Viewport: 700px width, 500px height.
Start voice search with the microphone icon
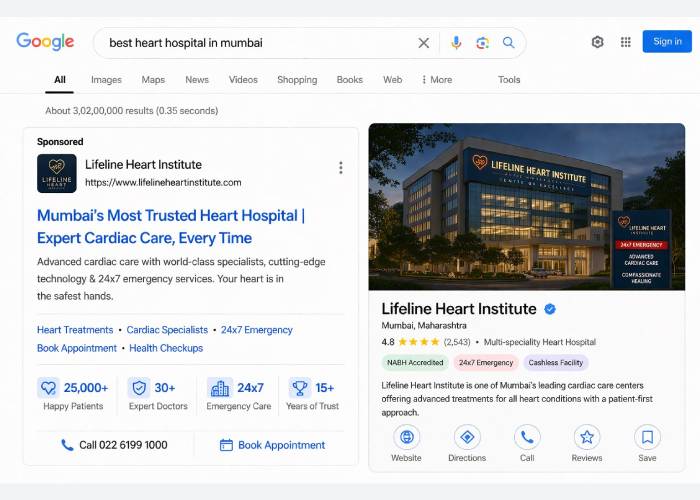pyautogui.click(x=456, y=43)
